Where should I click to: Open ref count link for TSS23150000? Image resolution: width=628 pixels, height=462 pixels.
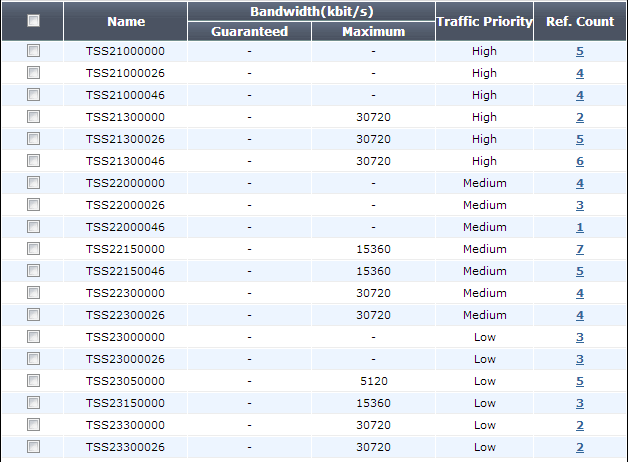point(580,403)
